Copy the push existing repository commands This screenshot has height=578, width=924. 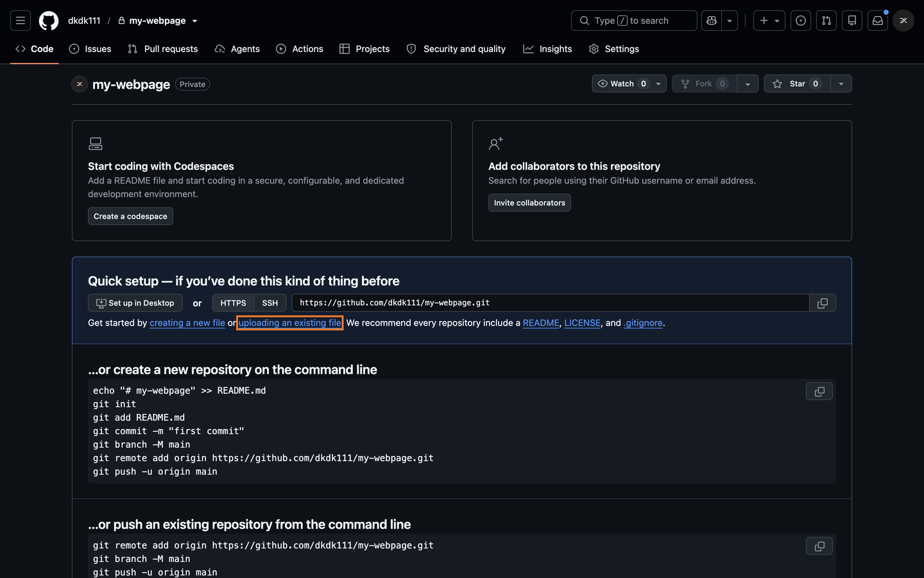[819, 547]
